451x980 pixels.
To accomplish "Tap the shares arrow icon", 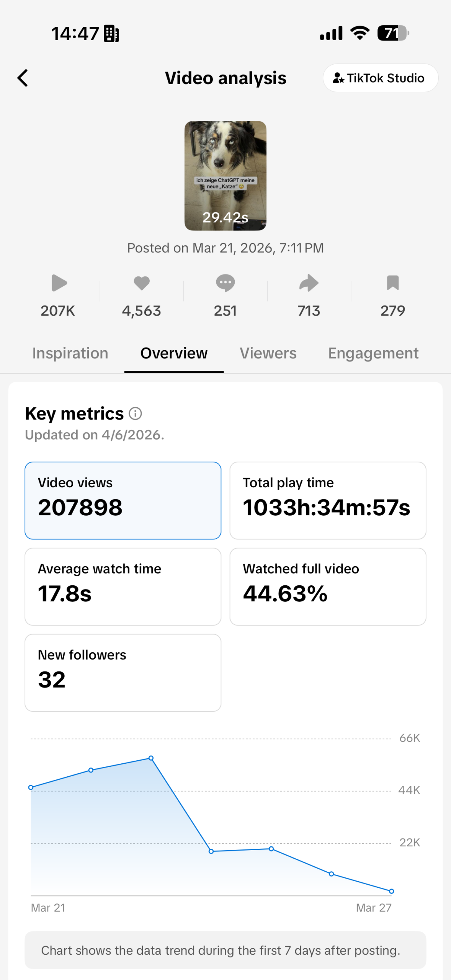I will 309,283.
